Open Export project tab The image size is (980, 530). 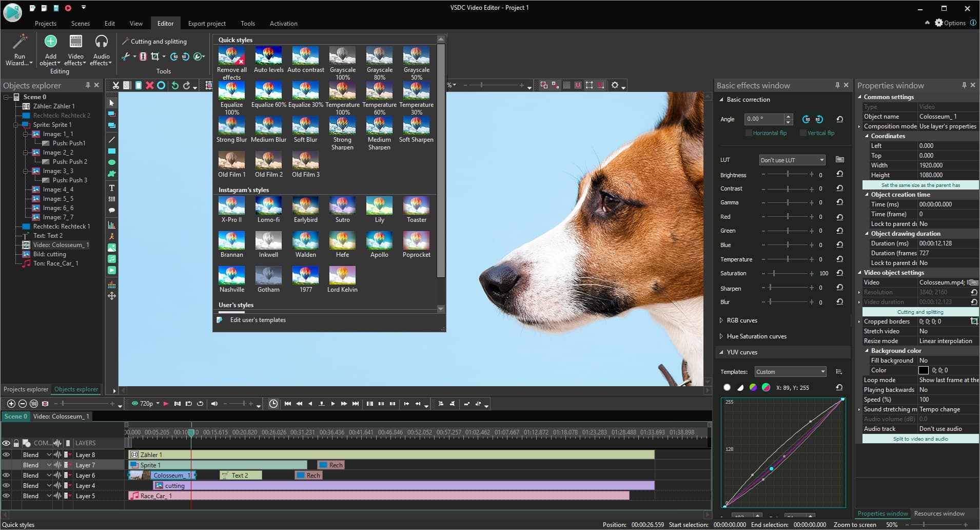pyautogui.click(x=207, y=24)
